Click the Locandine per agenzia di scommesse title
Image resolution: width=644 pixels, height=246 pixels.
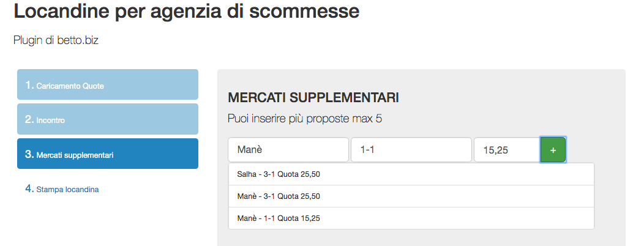(187, 10)
